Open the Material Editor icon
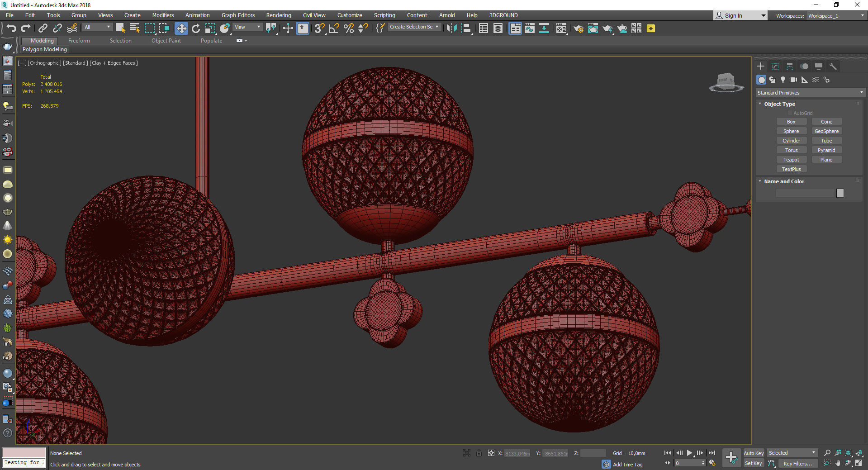Image resolution: width=868 pixels, height=470 pixels. pyautogui.click(x=561, y=28)
